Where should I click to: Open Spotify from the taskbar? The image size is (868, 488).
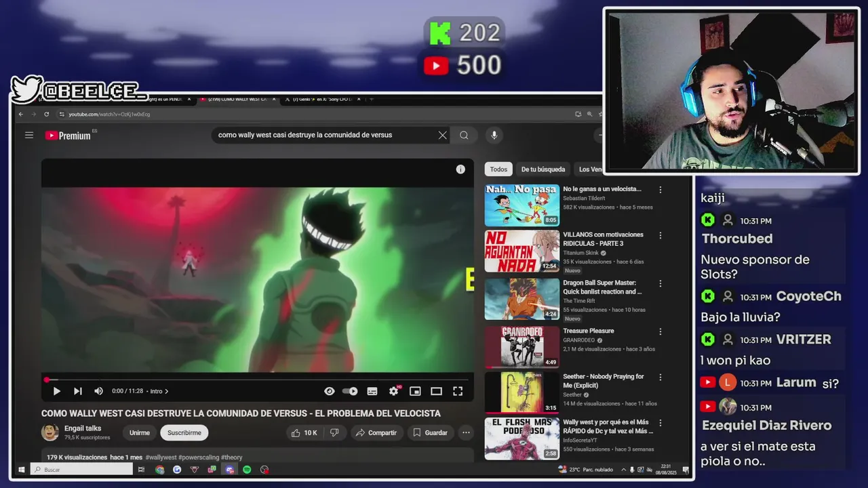pos(247,469)
